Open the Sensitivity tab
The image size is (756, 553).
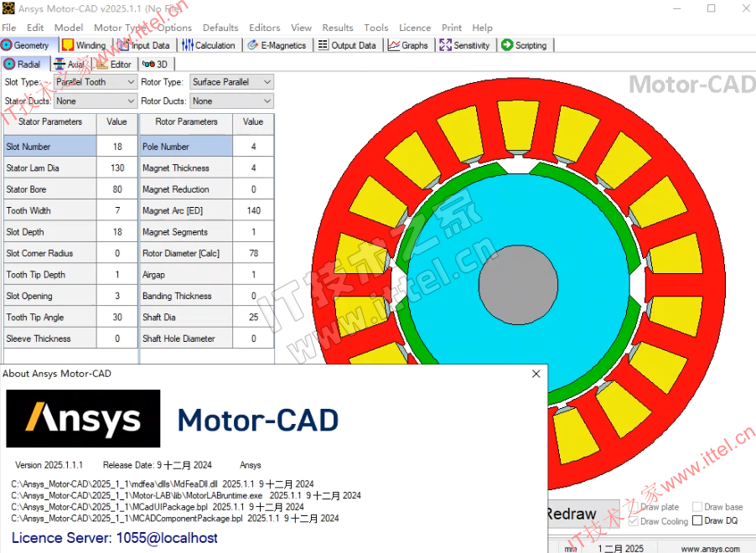tap(465, 45)
